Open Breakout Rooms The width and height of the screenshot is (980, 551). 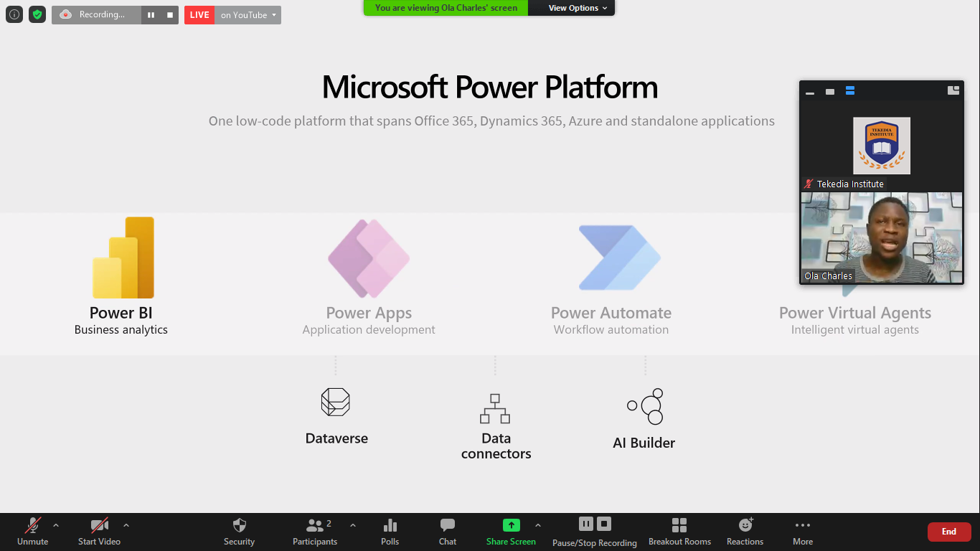pos(679,532)
